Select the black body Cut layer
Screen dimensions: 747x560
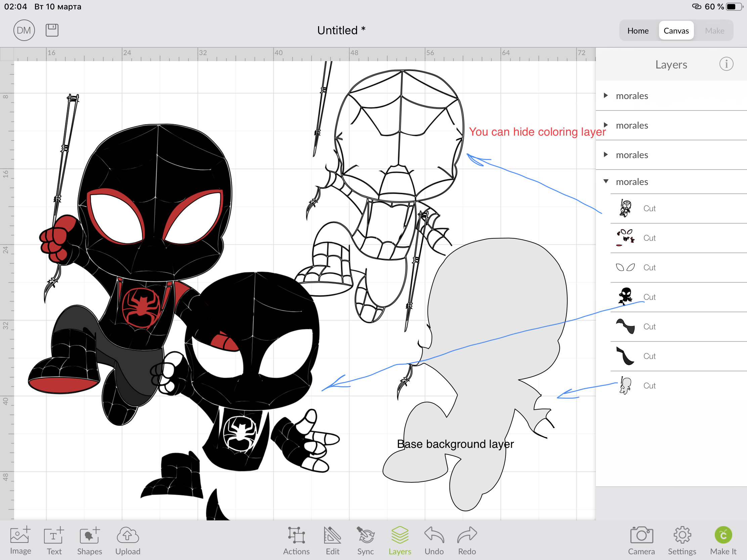(679, 297)
